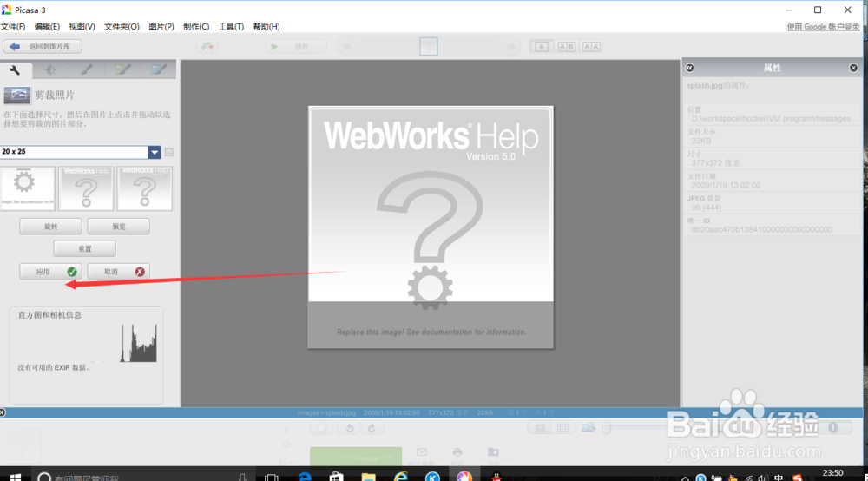This screenshot has width=868, height=481.
Task: Click the small icon beside size dropdown
Action: click(169, 152)
